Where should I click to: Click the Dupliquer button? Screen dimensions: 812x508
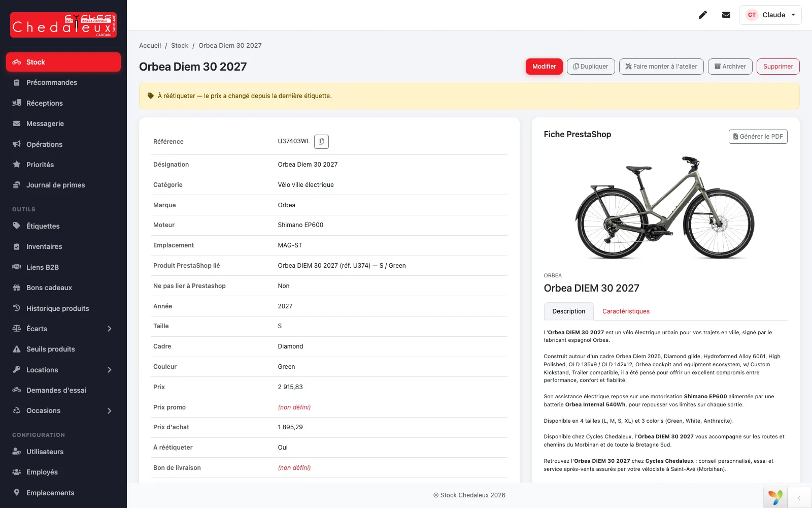pyautogui.click(x=591, y=67)
